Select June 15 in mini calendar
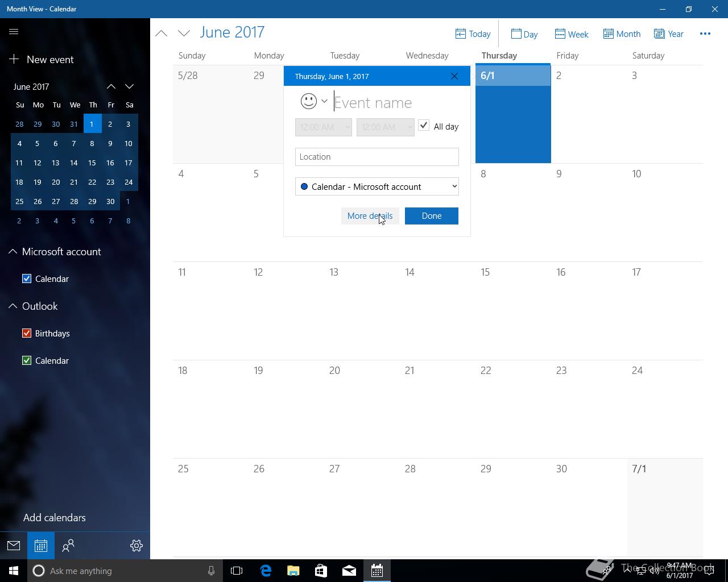 [92, 163]
